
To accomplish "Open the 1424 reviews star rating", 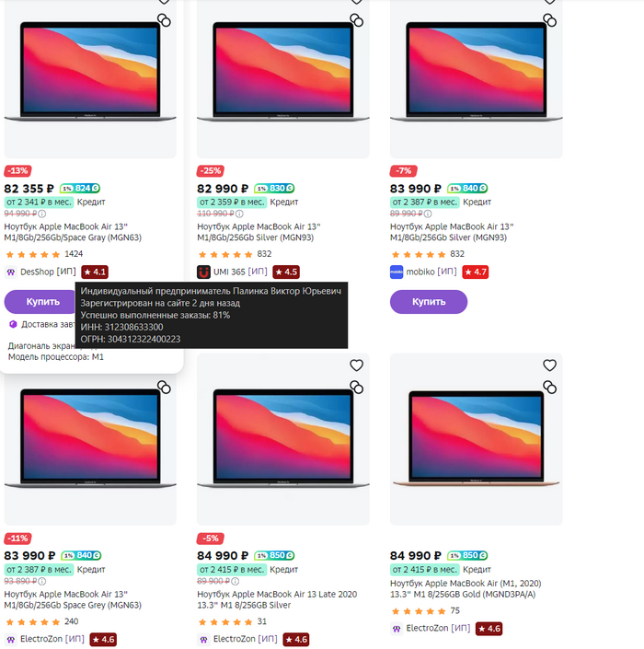I will [x=33, y=254].
